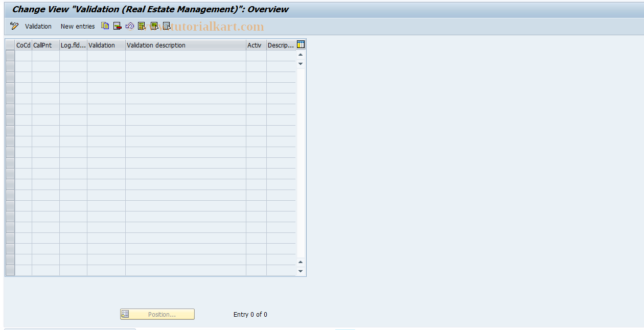Viewport: 644px width, 330px height.
Task: Click the Descrip... column header
Action: [x=281, y=45]
